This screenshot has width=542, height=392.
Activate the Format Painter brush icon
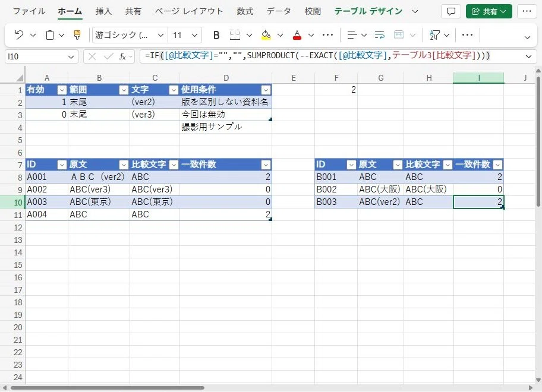click(x=77, y=35)
